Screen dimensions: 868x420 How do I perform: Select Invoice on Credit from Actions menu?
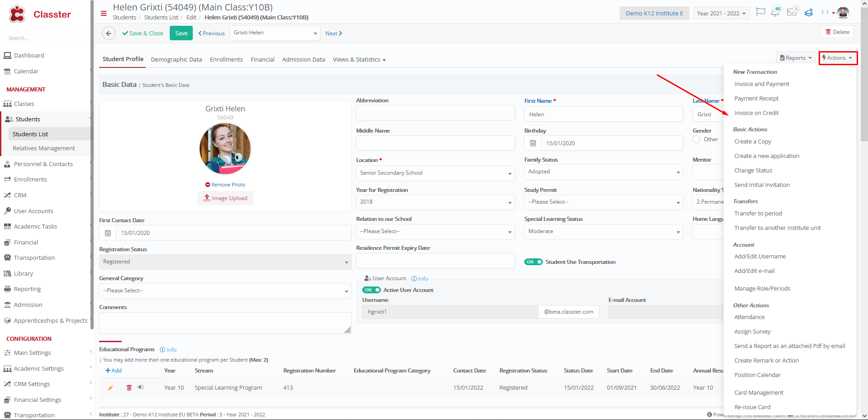tap(756, 113)
